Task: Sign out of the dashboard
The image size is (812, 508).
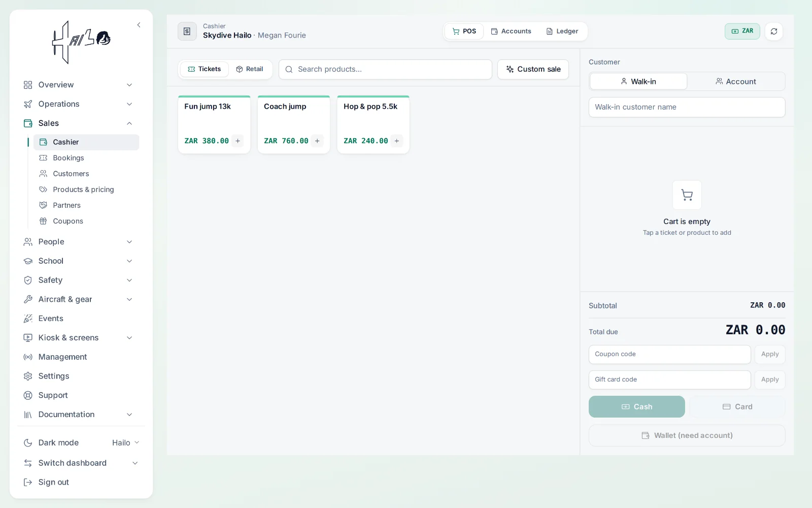Action: click(x=79, y=482)
